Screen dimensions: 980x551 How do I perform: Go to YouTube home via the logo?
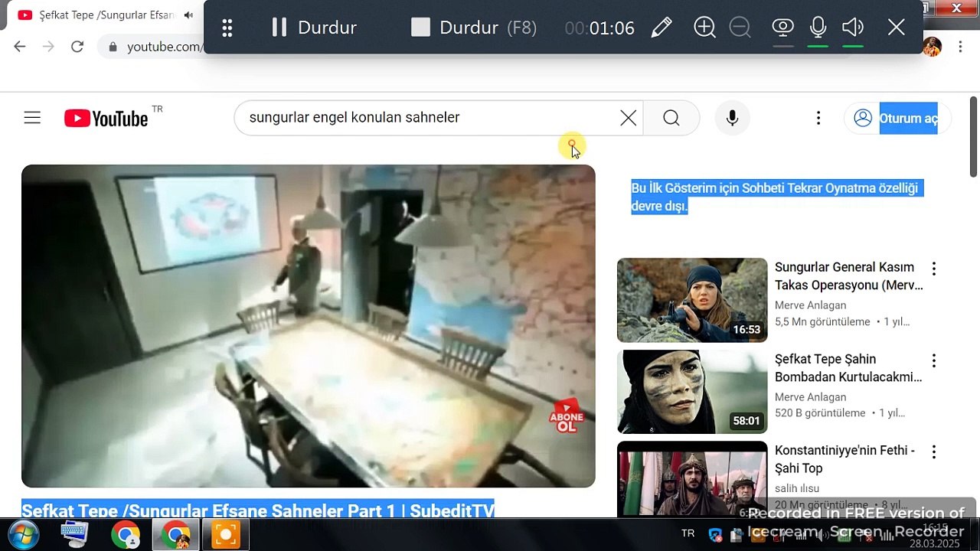[x=106, y=118]
